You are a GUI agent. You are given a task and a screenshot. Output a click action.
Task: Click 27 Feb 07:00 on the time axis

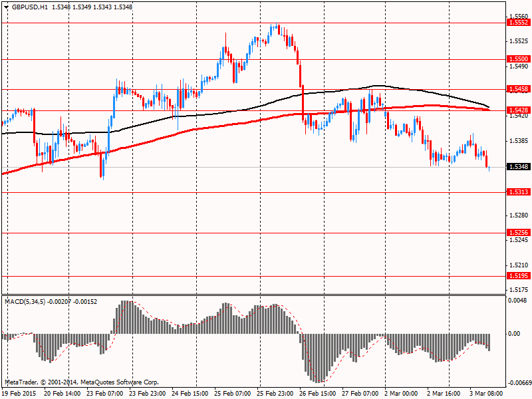click(x=360, y=394)
